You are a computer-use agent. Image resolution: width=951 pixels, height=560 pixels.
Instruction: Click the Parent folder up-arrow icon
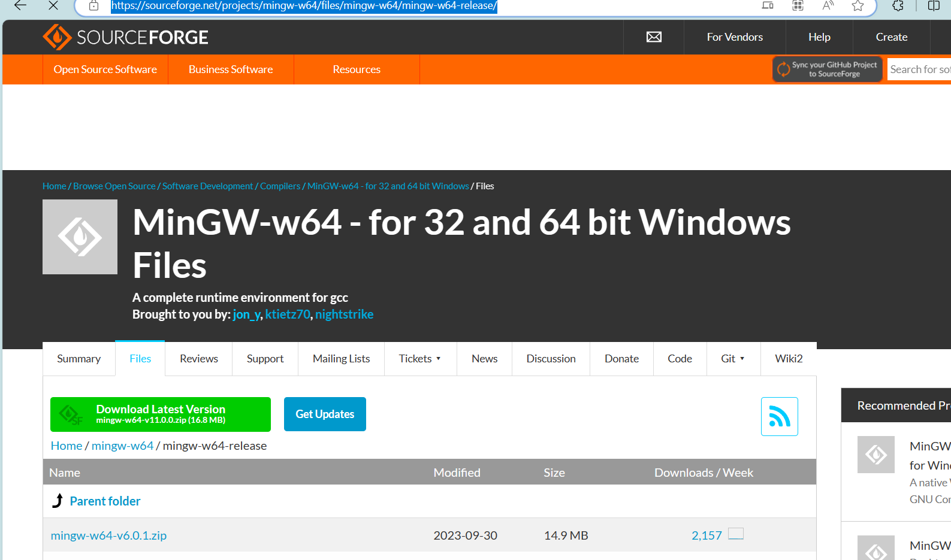(58, 501)
